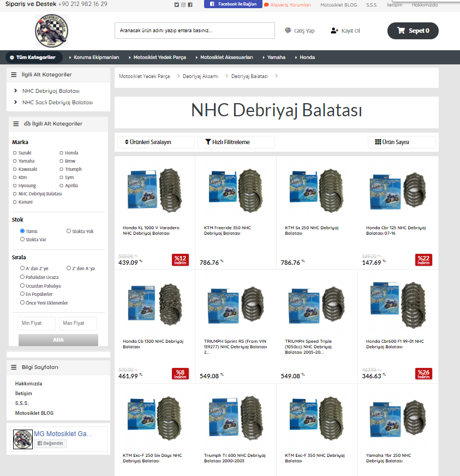Screen dimensions: 460x476
Task: Click the Twitter icon in the top bar
Action: point(176,4)
